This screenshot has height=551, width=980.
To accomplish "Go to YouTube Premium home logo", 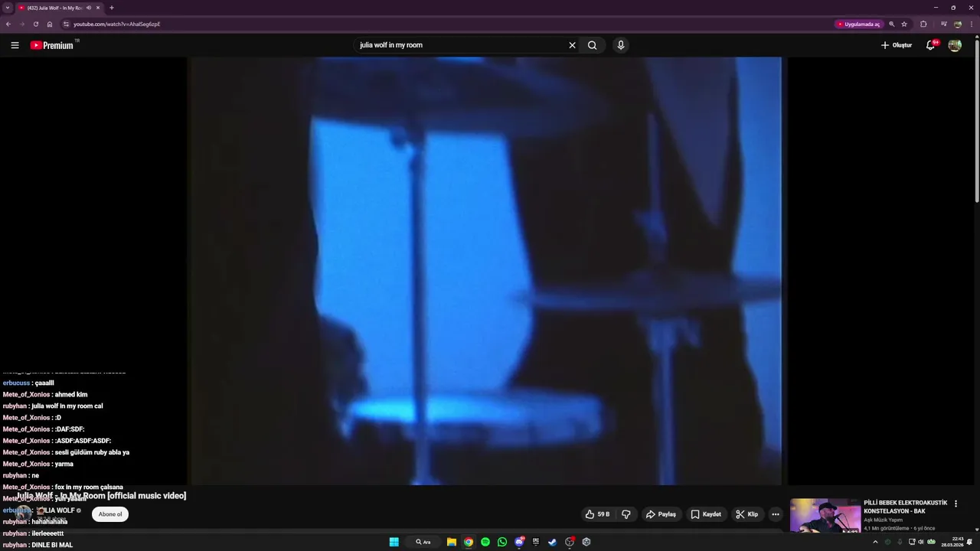I will pyautogui.click(x=54, y=45).
